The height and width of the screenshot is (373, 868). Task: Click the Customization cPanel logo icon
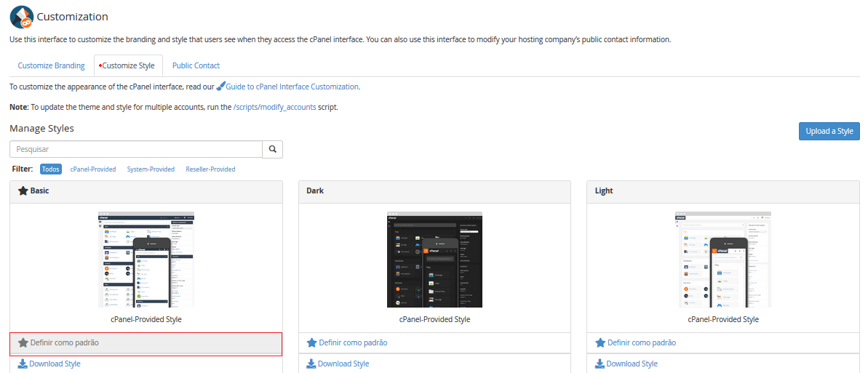pyautogui.click(x=21, y=17)
